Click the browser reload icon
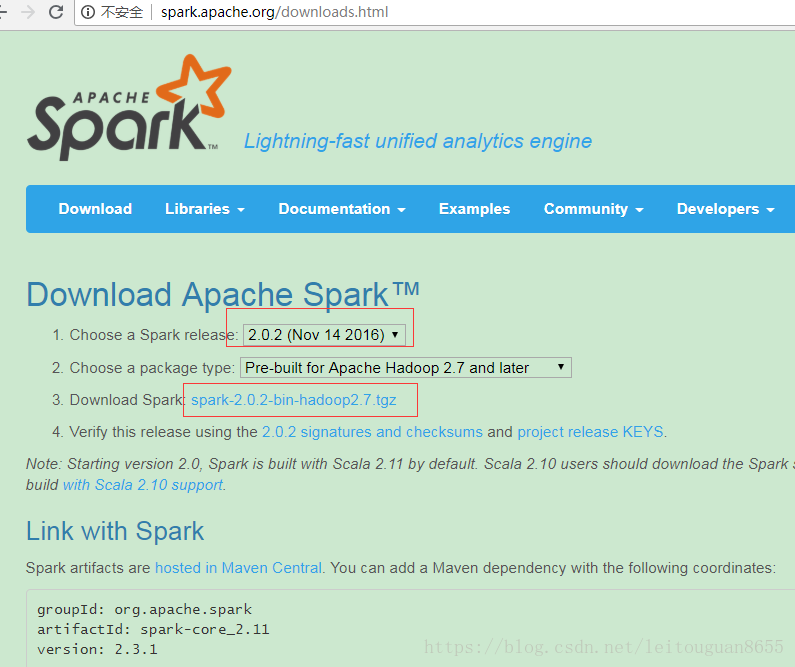The image size is (795, 667). [56, 12]
